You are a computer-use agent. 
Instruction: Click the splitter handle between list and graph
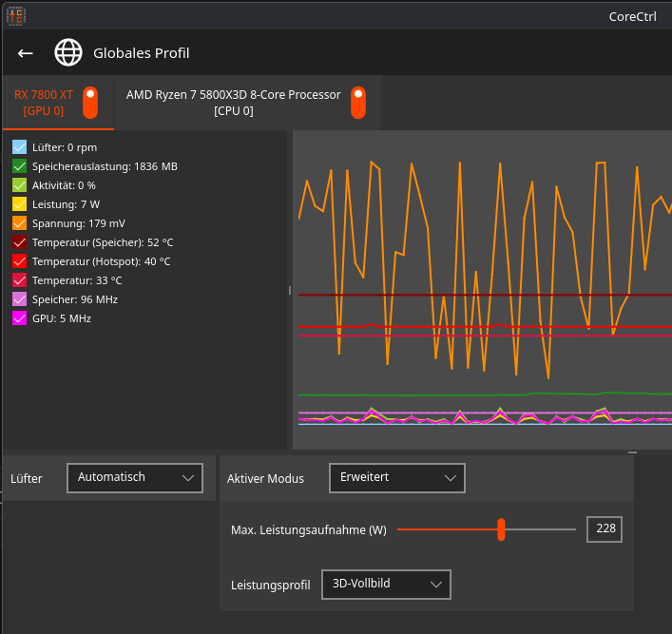290,290
